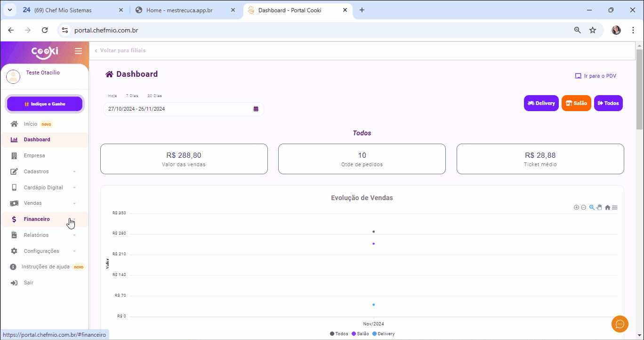The width and height of the screenshot is (644, 340).
Task: Toggle the Delivery series in chart legend
Action: (x=383, y=334)
